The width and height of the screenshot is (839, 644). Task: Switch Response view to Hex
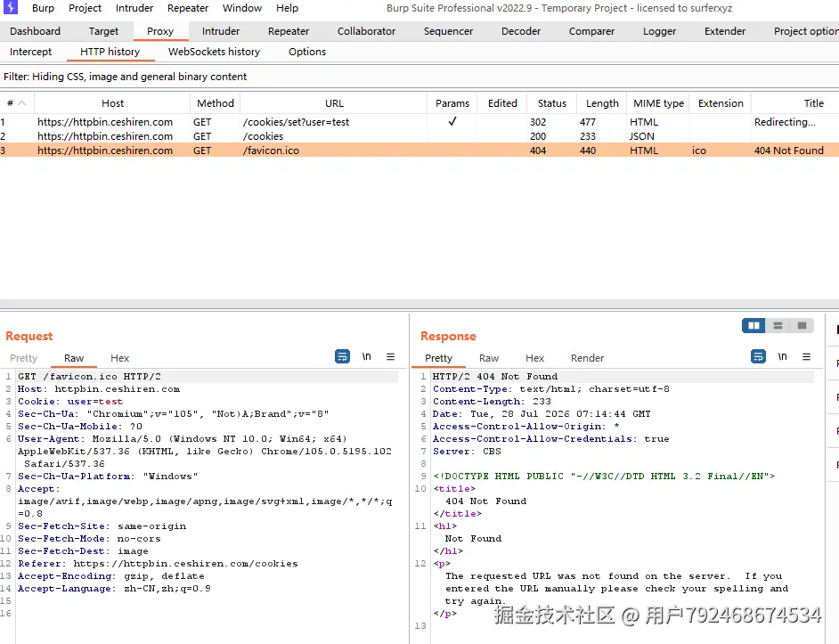(534, 358)
